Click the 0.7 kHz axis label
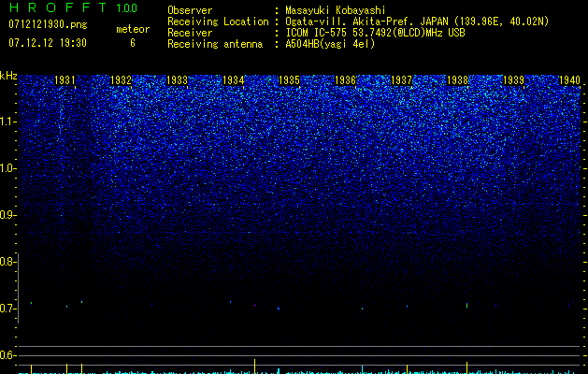The width and height of the screenshot is (588, 374). (x=7, y=309)
